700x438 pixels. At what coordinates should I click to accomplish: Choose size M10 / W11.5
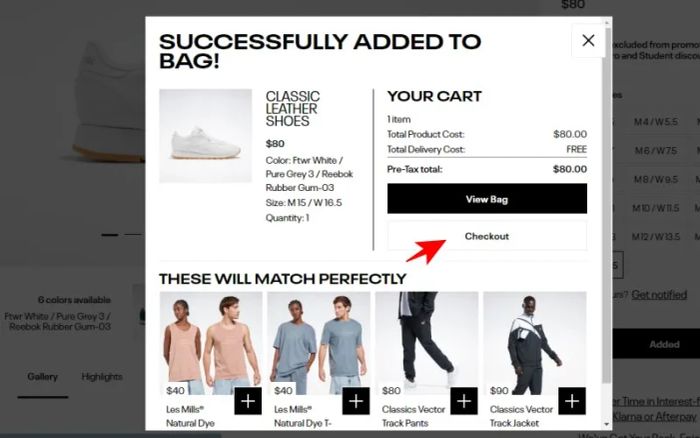tap(656, 208)
